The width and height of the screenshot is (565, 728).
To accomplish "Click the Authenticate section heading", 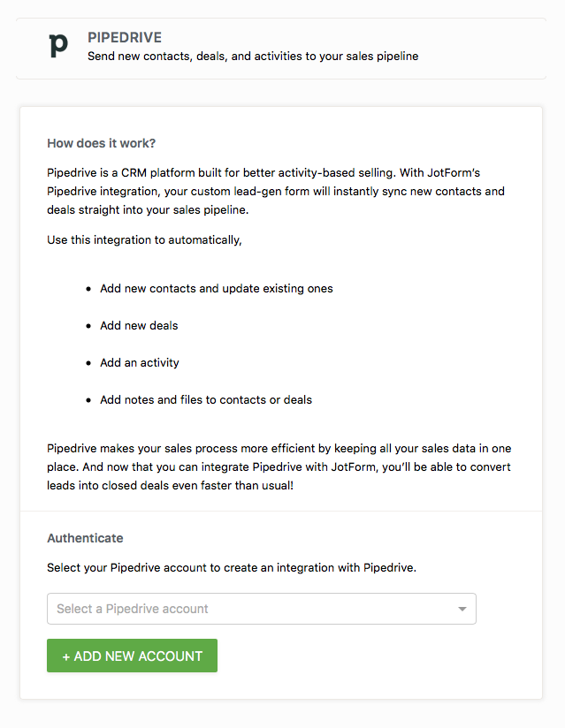I will tap(85, 538).
